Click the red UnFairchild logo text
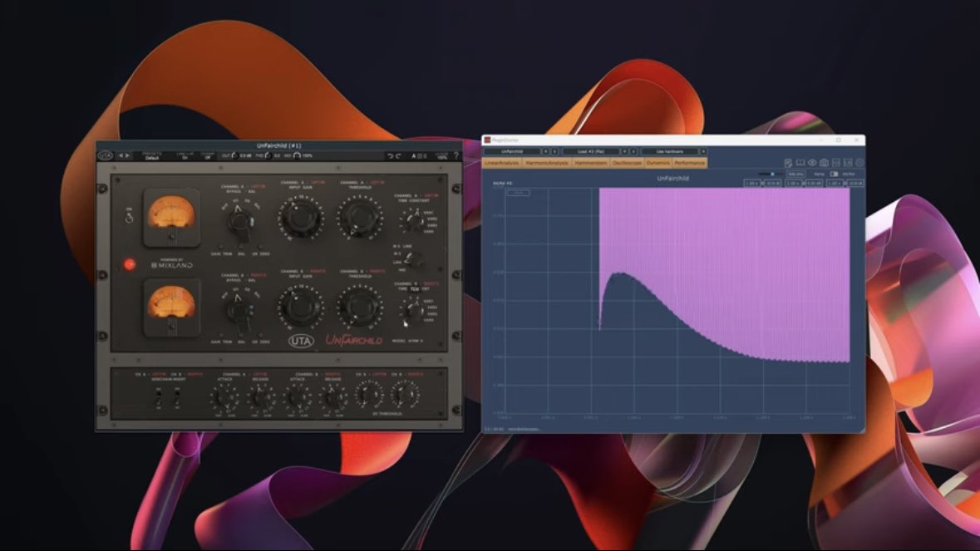The image size is (980, 551). [354, 341]
